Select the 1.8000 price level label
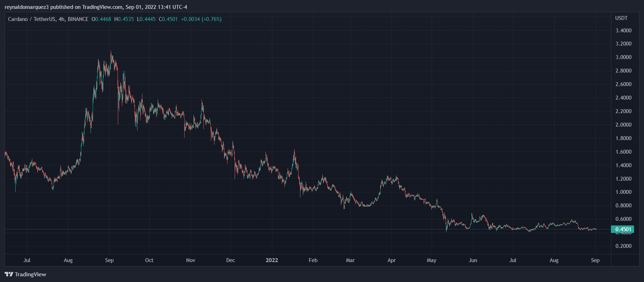The width and height of the screenshot is (644, 282). click(x=623, y=138)
